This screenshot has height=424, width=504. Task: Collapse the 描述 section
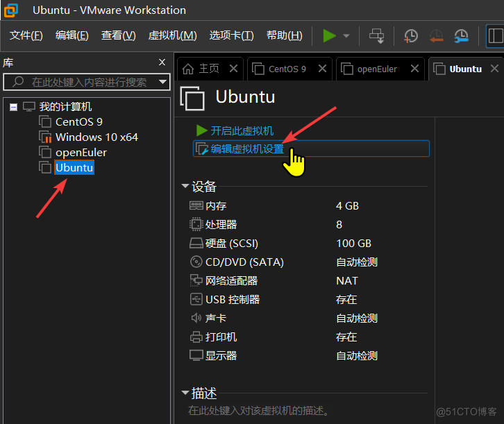tap(185, 393)
